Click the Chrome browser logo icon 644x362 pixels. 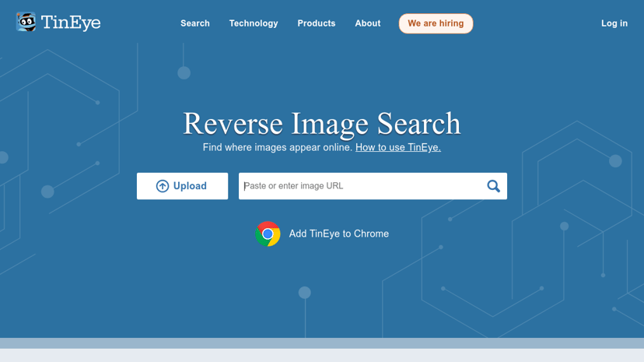(x=268, y=234)
